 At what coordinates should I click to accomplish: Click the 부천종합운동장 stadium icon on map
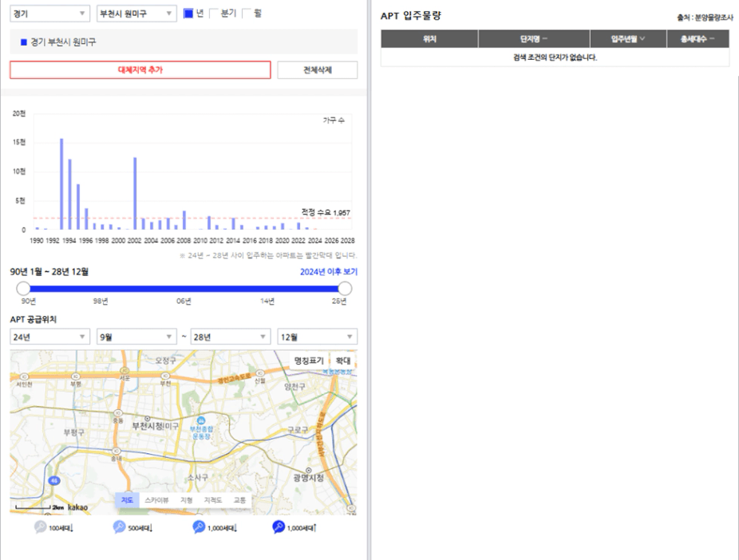tap(201, 420)
